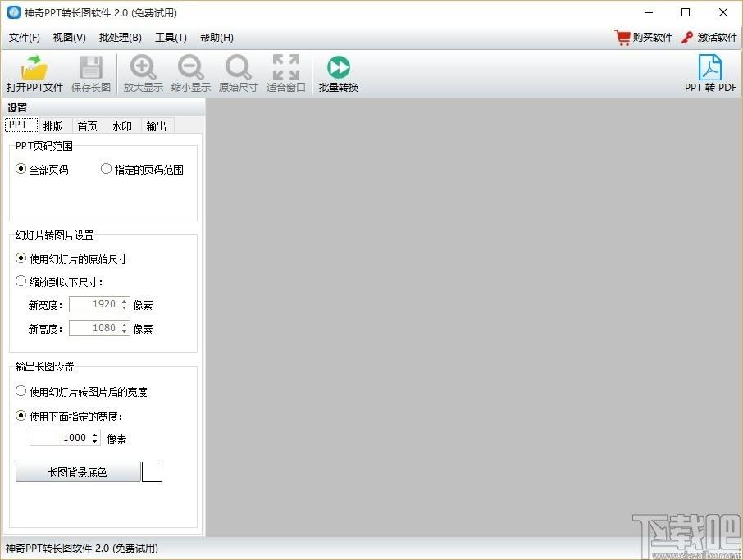The image size is (743, 560).
Task: Switch to the 输出 tab
Action: (156, 126)
